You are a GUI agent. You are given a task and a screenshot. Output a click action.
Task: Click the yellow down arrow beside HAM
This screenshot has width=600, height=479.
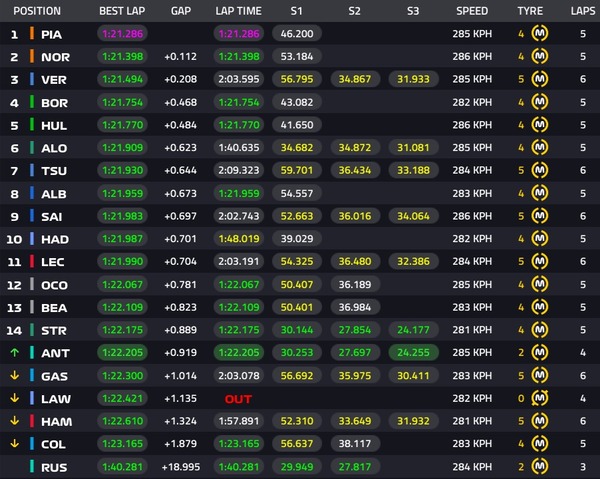coord(15,421)
